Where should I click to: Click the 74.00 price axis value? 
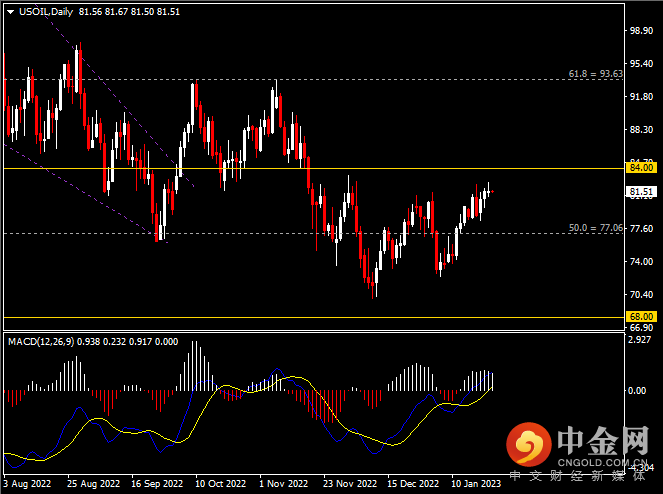coord(641,261)
